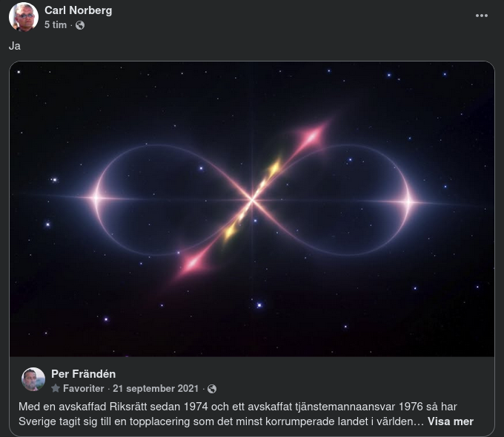Click the globe icon after "21 september 2021"
The width and height of the screenshot is (504, 437).
tap(212, 389)
